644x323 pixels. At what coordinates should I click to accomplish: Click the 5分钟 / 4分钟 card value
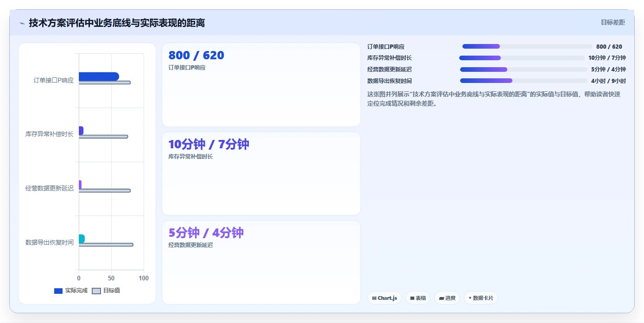(206, 233)
